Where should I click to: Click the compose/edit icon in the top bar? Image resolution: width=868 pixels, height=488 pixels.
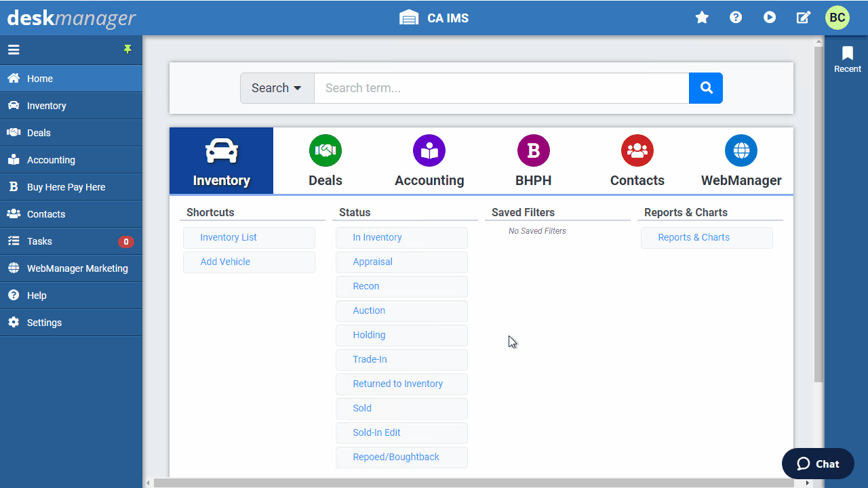(803, 18)
